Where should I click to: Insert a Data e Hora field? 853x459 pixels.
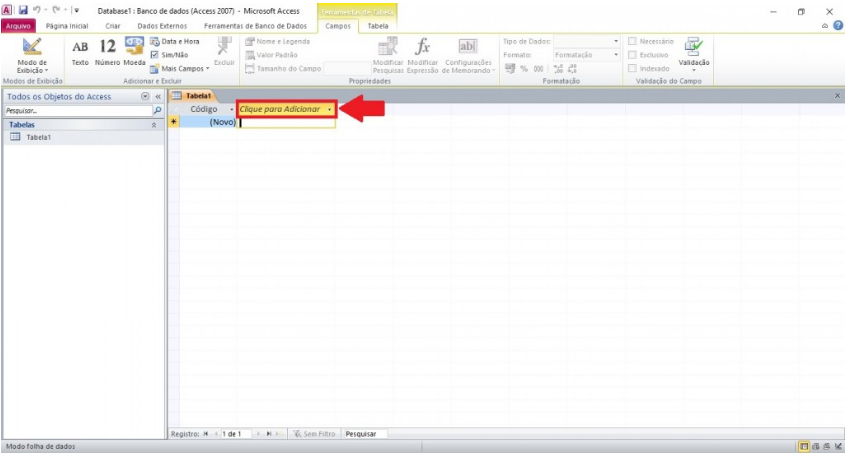(x=174, y=42)
